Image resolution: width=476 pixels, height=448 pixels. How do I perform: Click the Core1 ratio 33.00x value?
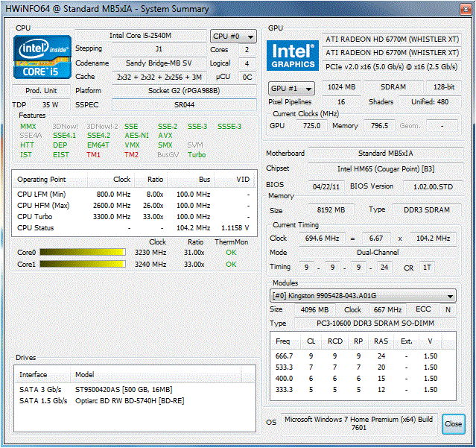[194, 264]
